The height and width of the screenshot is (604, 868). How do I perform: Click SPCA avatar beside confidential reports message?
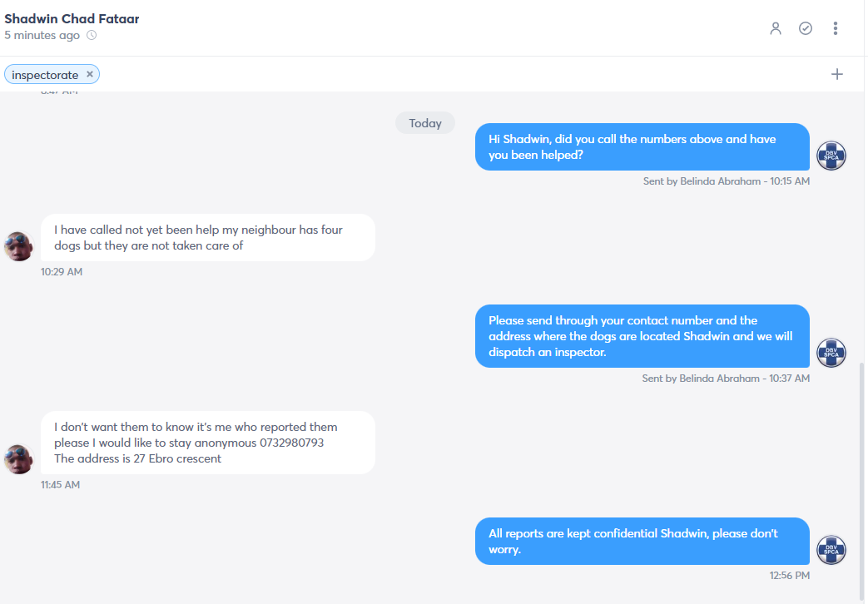(831, 550)
